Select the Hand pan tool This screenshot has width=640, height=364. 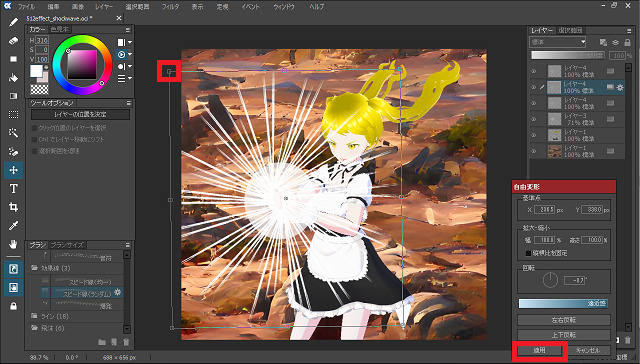pyautogui.click(x=13, y=244)
